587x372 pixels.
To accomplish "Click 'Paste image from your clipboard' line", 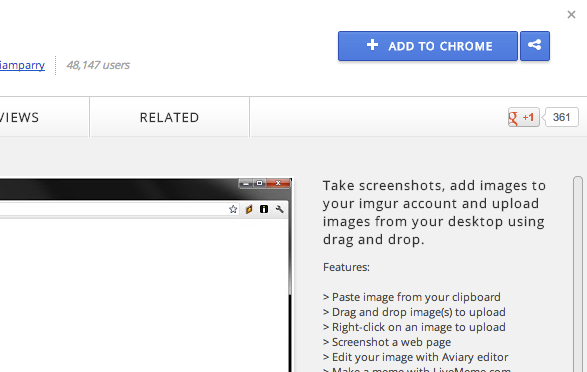I will click(412, 297).
